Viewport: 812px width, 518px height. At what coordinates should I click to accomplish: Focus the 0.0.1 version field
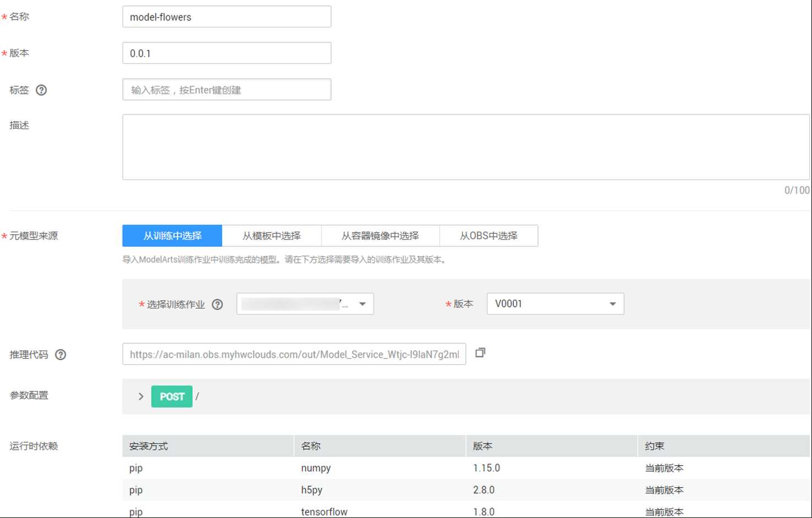point(227,53)
